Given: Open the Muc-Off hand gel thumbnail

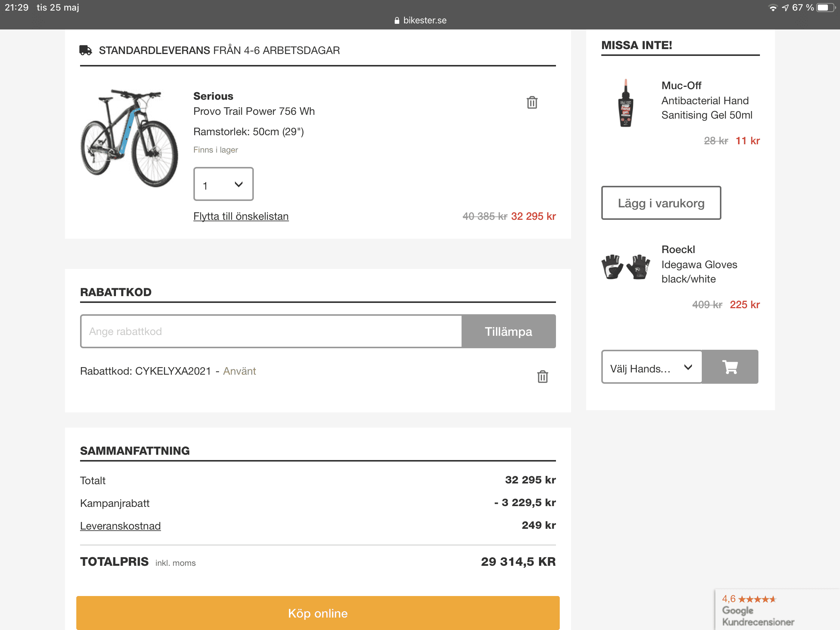Looking at the screenshot, I should tap(625, 103).
